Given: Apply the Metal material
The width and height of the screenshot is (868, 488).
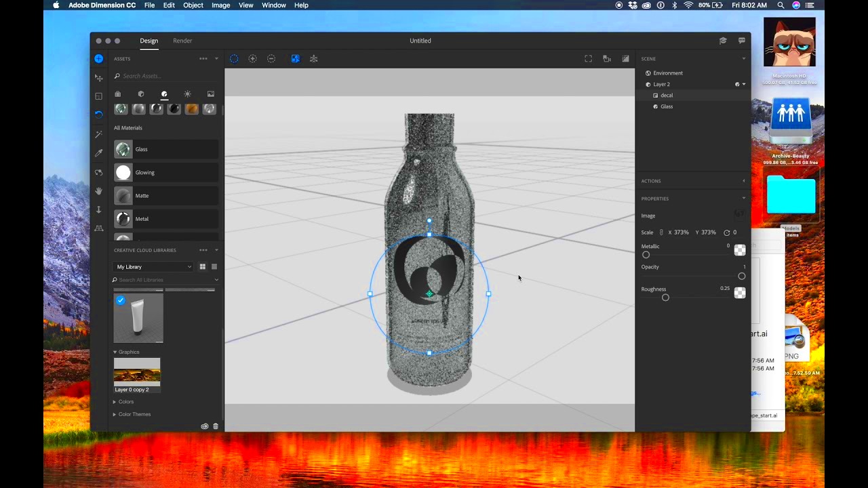Looking at the screenshot, I should click(x=165, y=219).
